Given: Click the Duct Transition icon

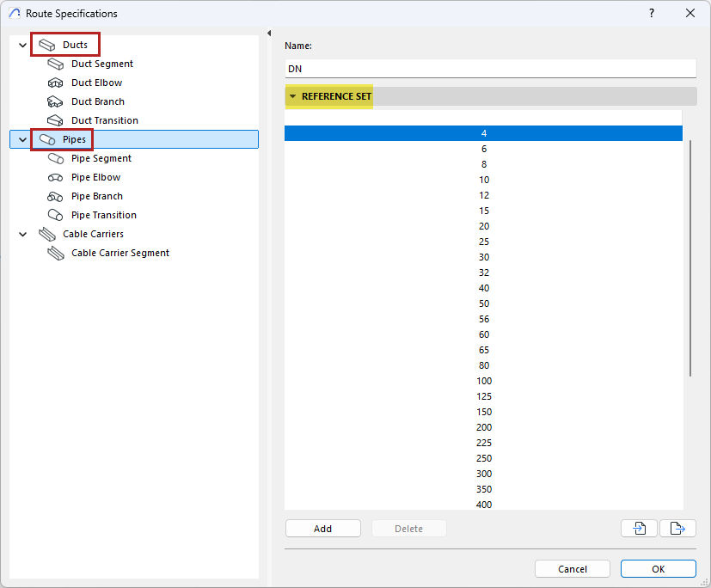Looking at the screenshot, I should tap(55, 120).
